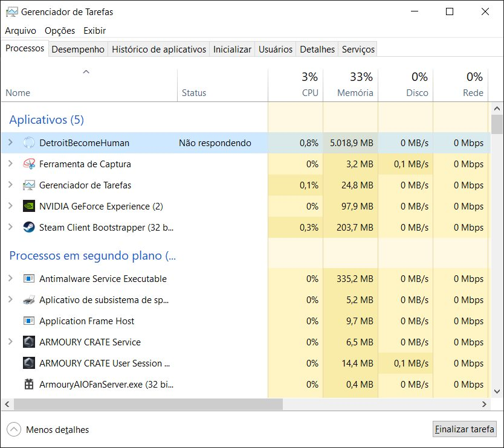
Task: Click the horizontal scrollbar right arrow
Action: pyautogui.click(x=484, y=405)
